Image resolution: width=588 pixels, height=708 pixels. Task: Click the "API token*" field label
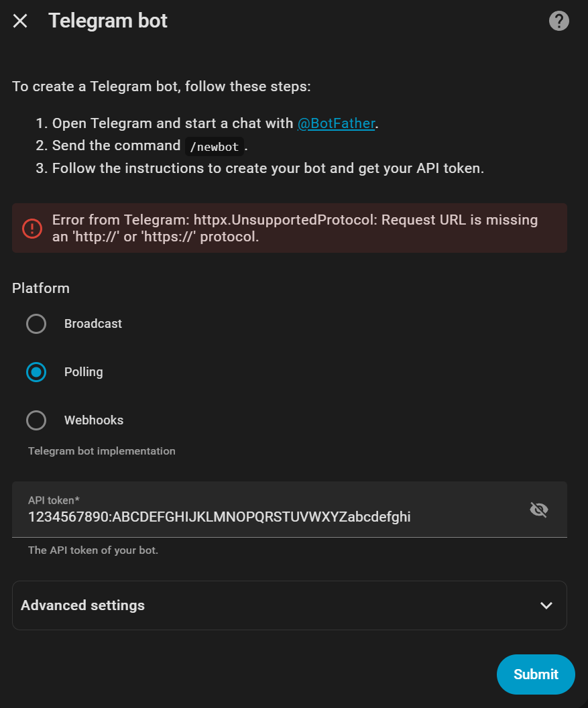coord(54,500)
